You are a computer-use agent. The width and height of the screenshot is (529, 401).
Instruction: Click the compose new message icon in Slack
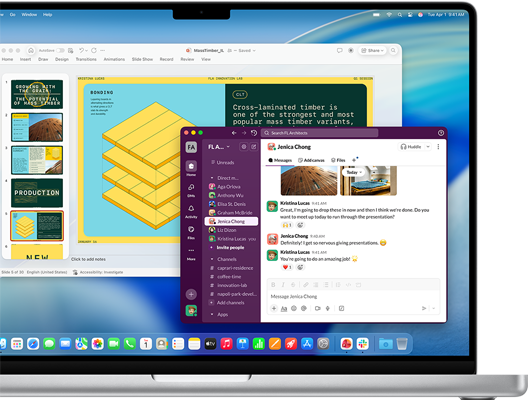tap(254, 147)
